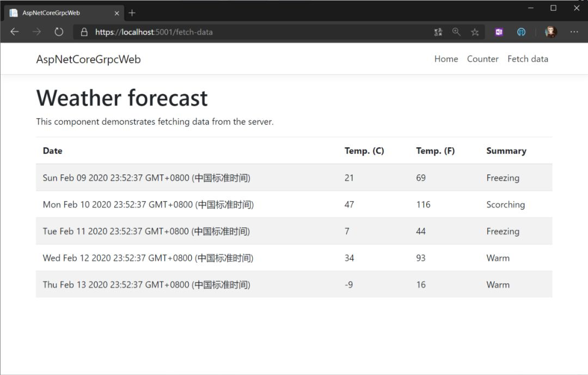Viewport: 588px width, 375px height.
Task: Click the AspNetCoreGrpcWeb brand link
Action: click(x=89, y=59)
